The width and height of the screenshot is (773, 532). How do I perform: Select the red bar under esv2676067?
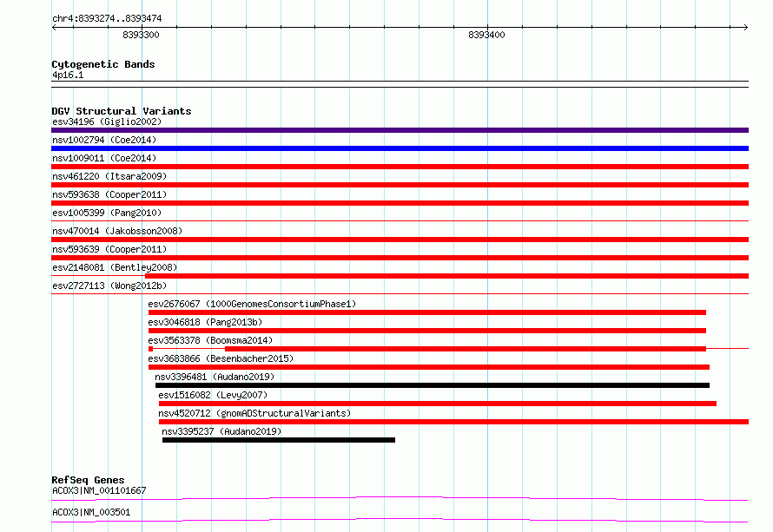427,312
